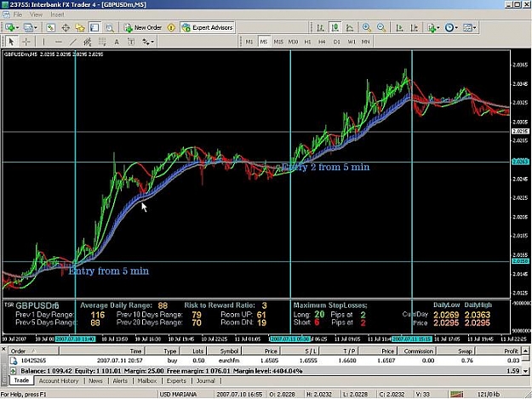The width and height of the screenshot is (532, 399).
Task: Select the D1 timeframe
Action: point(336,42)
